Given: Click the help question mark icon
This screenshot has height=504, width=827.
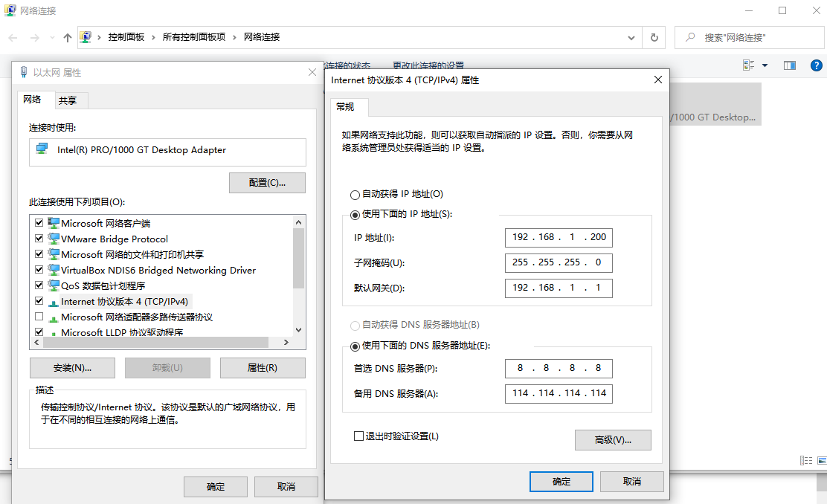Looking at the screenshot, I should point(816,65).
